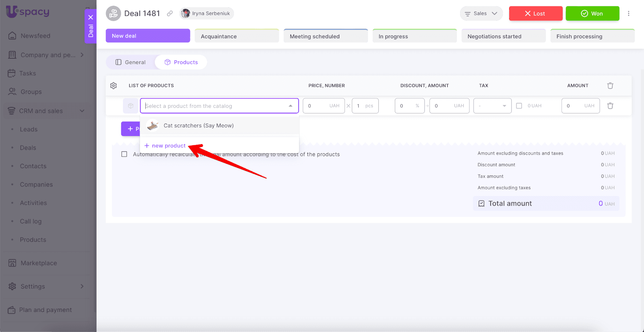Screen dimensions: 644x332
Task: Switch to the General tab
Action: 130,62
